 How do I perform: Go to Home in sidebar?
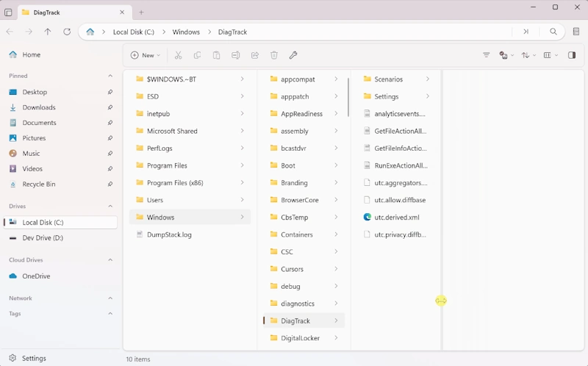pos(60,54)
